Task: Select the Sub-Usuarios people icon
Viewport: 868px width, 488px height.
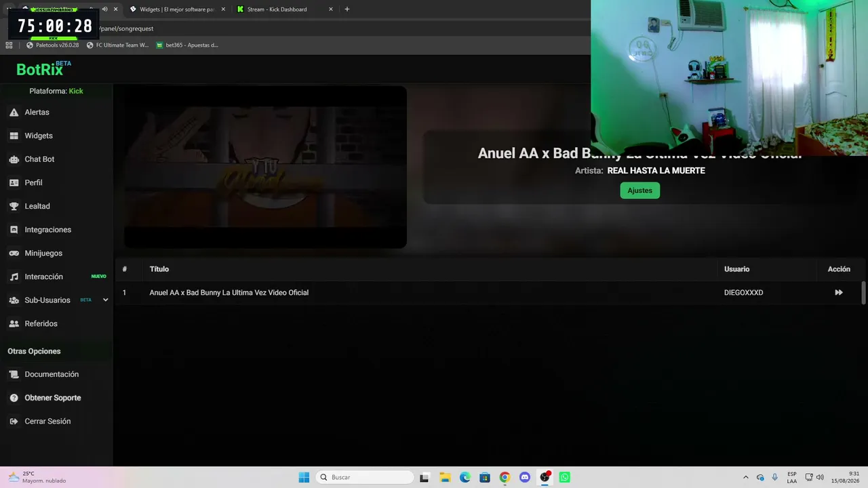Action: (x=14, y=300)
